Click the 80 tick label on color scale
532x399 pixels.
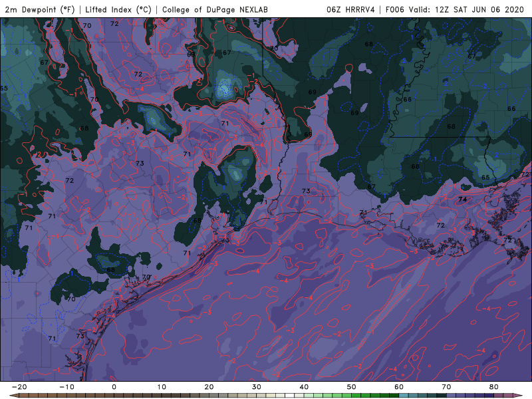(x=494, y=387)
